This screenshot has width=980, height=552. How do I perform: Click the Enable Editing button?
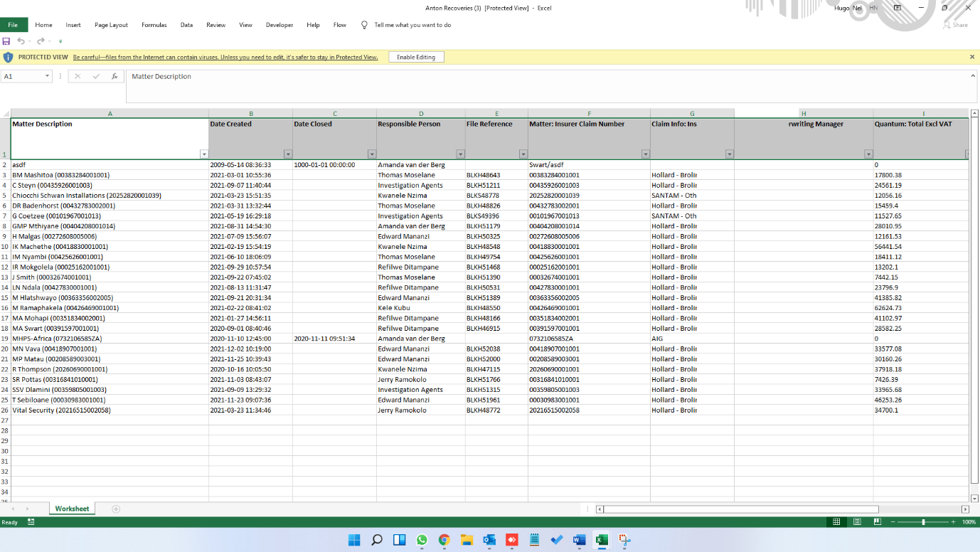tap(416, 57)
